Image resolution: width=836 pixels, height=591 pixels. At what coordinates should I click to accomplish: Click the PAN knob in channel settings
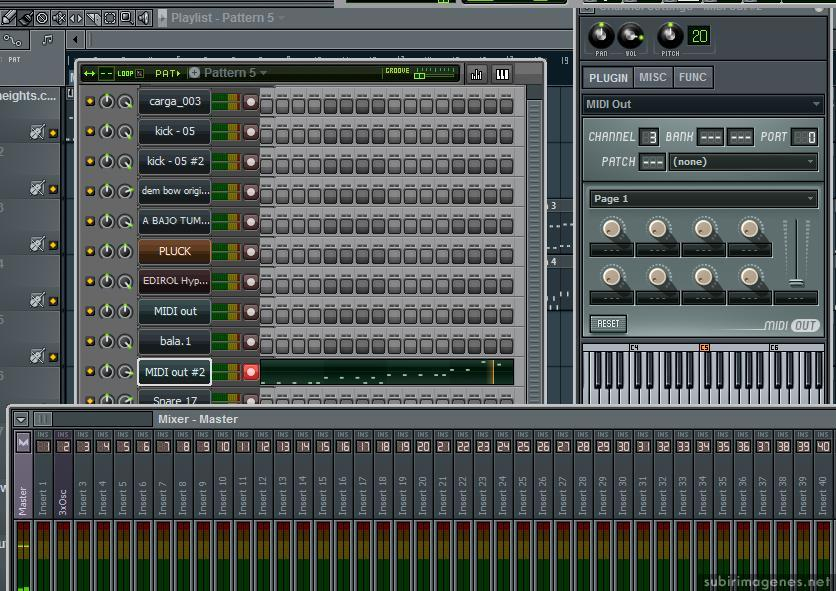coord(601,36)
